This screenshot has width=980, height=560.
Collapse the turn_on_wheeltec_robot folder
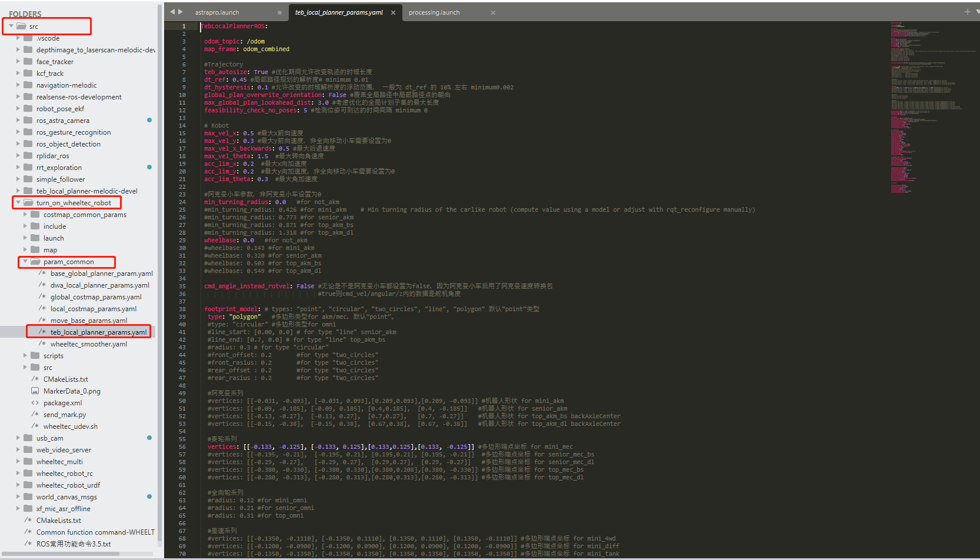click(x=18, y=202)
